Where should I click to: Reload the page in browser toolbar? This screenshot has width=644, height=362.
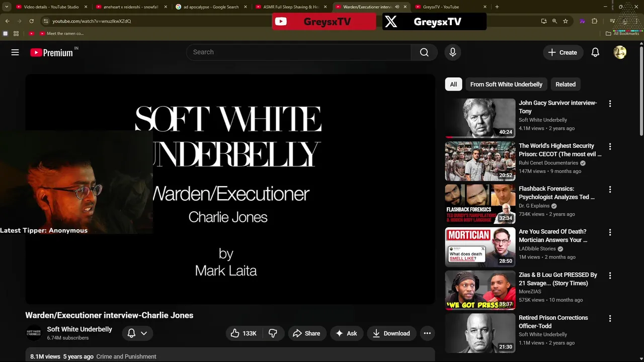[31, 21]
